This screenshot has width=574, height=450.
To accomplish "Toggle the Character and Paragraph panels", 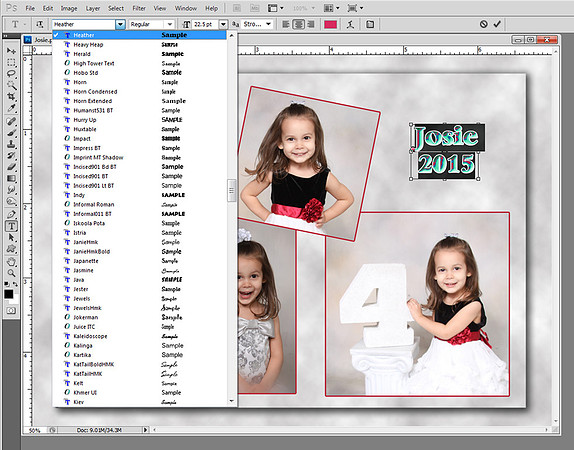I will (x=370, y=24).
